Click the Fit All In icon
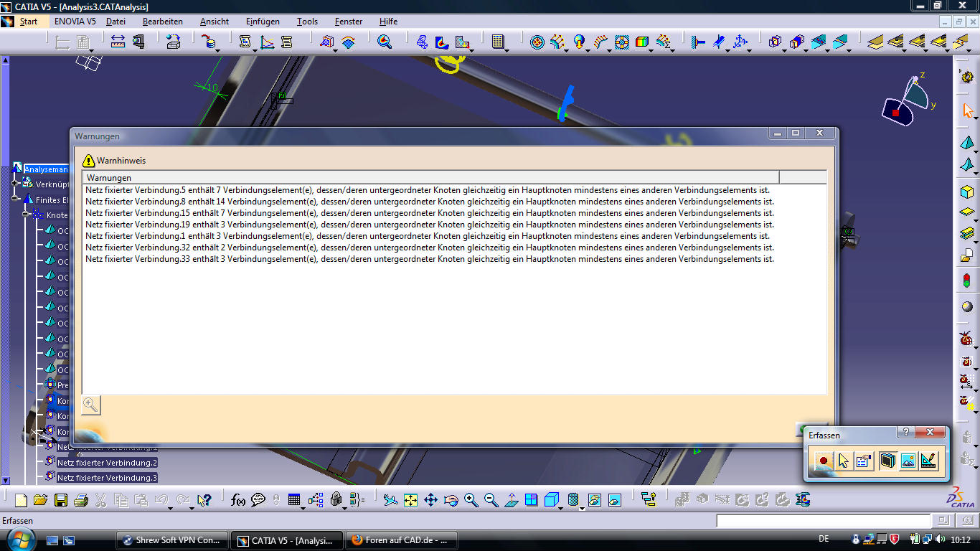This screenshot has height=551, width=980. pyautogui.click(x=410, y=500)
